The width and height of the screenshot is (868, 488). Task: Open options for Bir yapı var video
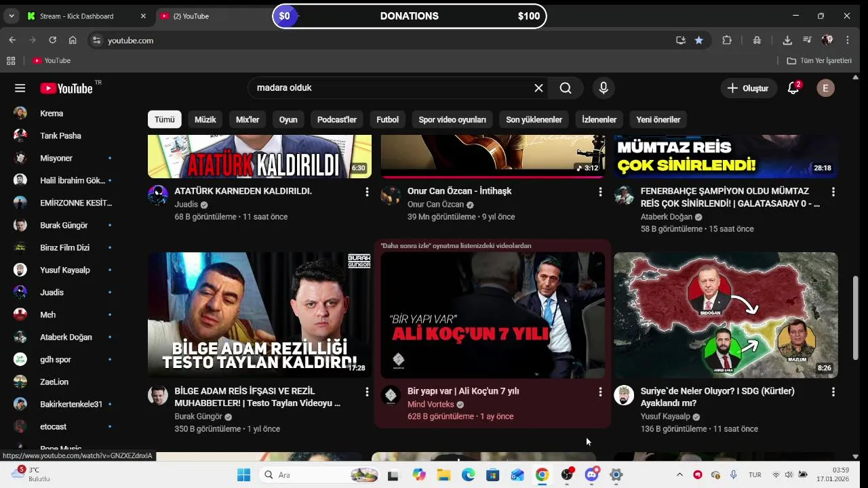click(x=600, y=392)
